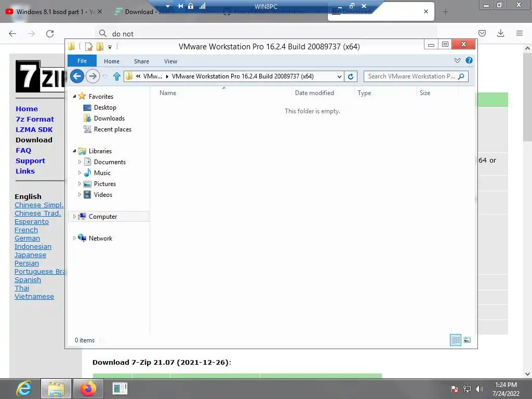Sort by Type column header
The image size is (532, 399).
[364, 92]
